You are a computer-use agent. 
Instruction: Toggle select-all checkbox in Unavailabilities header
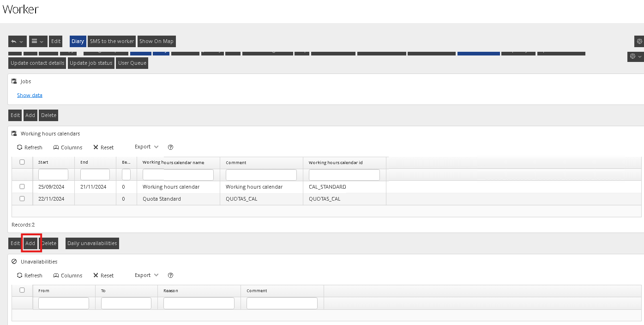22,290
